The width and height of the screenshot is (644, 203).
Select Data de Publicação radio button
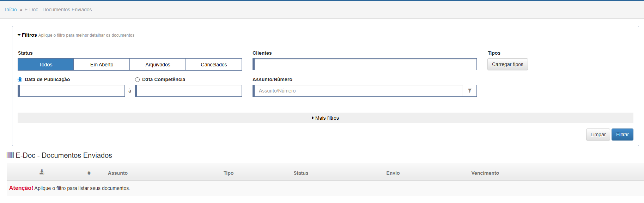coord(20,80)
